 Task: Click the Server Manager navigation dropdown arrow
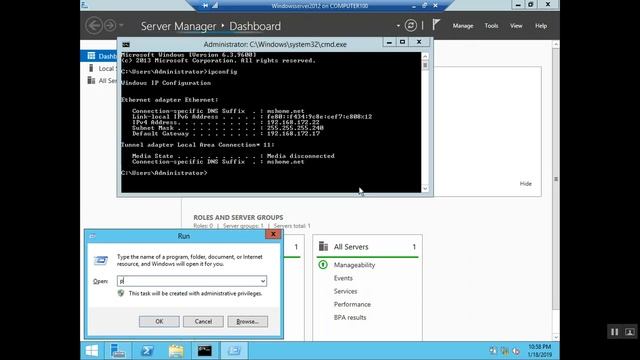coord(121,26)
